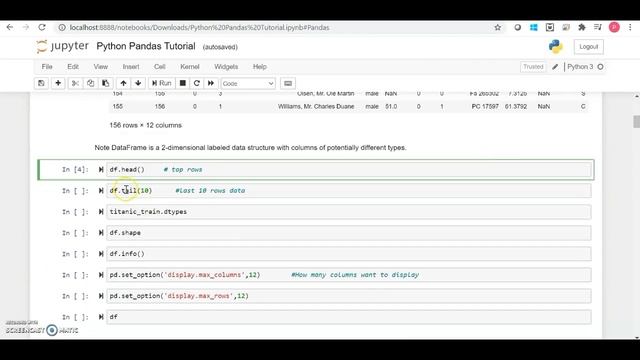This screenshot has width=640, height=360.
Task: Move selected cell up arrow
Action: point(123,83)
